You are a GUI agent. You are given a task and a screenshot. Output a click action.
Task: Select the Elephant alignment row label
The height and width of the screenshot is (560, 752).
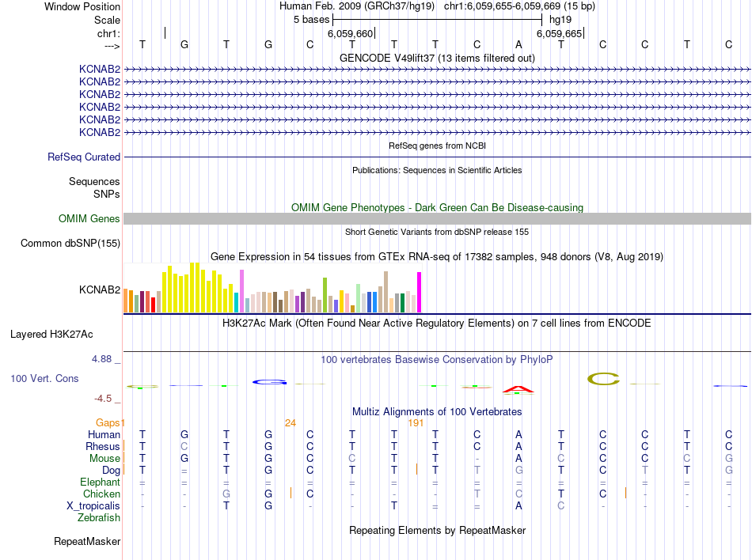pos(100,482)
